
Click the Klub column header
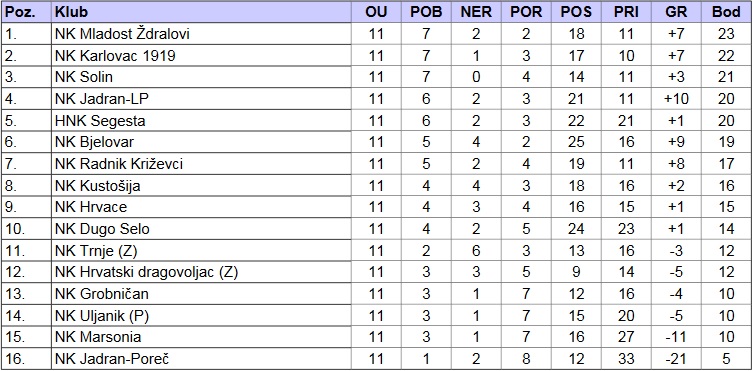point(201,12)
